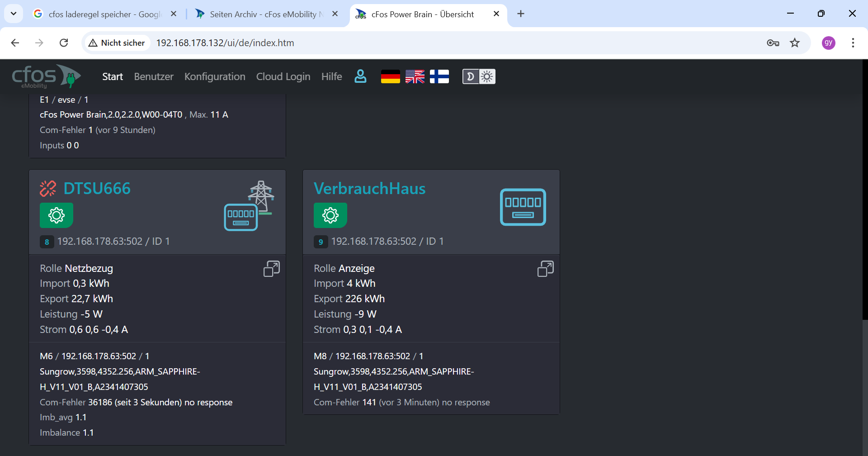Click VerbrauchHaus meter display icon

[x=523, y=207]
